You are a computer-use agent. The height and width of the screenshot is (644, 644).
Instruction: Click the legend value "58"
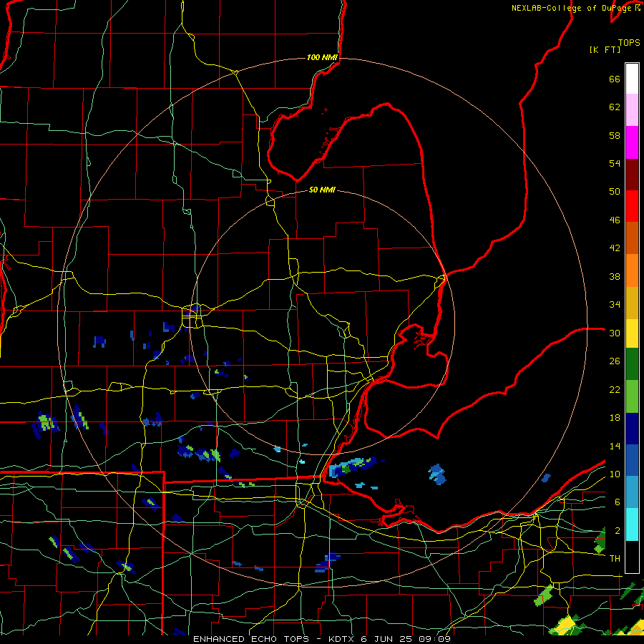coord(615,135)
